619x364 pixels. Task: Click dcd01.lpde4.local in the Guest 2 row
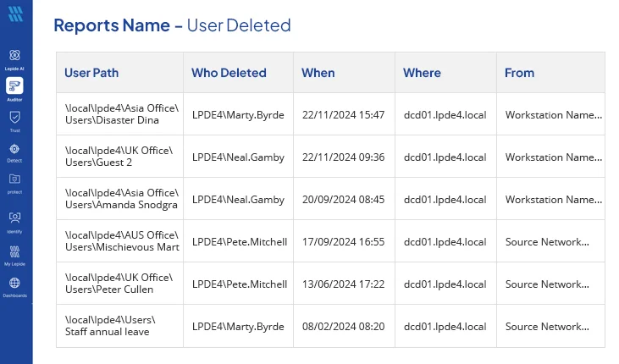tap(445, 157)
